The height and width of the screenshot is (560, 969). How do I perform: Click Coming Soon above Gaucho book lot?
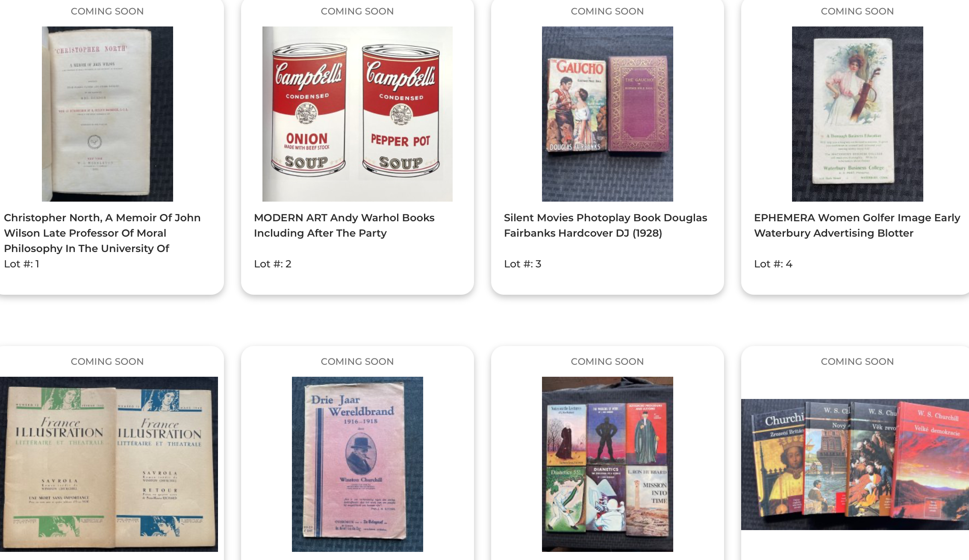coord(607,12)
